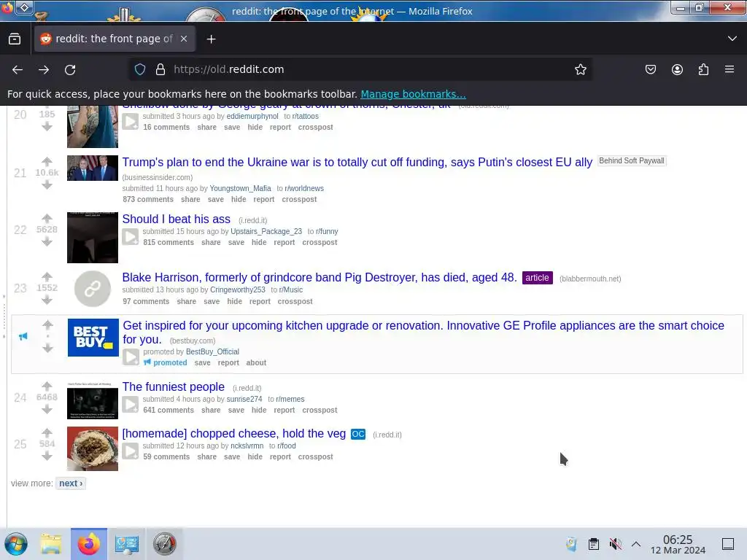Expand the preview of the chopped cheese post
This screenshot has width=747, height=560.
point(131,451)
